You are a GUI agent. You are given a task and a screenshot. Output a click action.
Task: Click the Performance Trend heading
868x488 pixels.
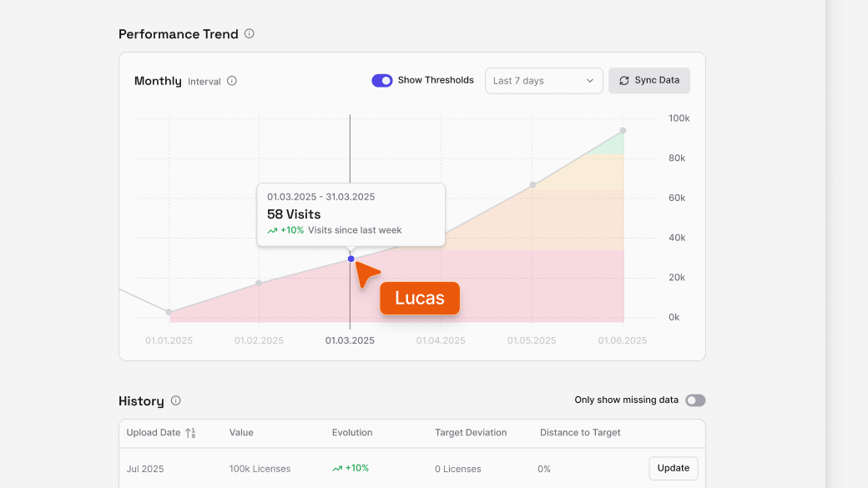[x=179, y=34]
